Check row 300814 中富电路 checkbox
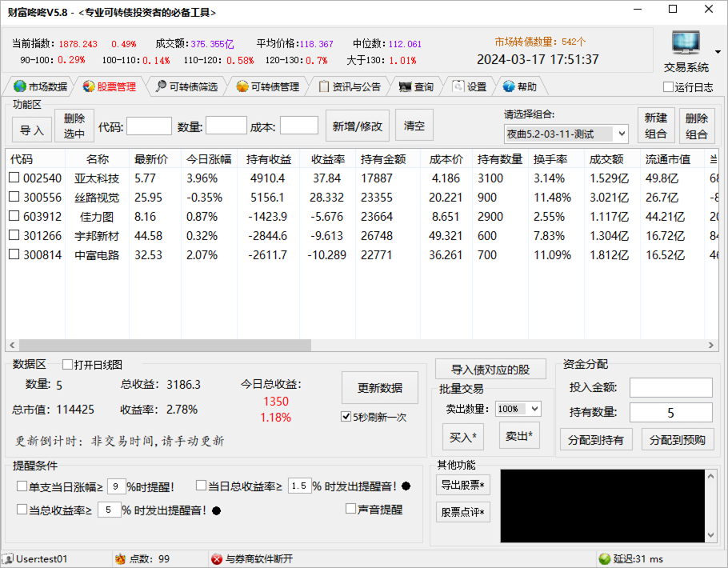Image resolution: width=728 pixels, height=568 pixels. pos(14,254)
